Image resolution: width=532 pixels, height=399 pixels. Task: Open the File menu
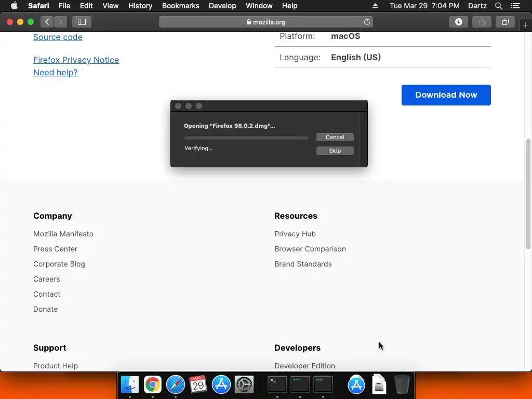coord(64,6)
